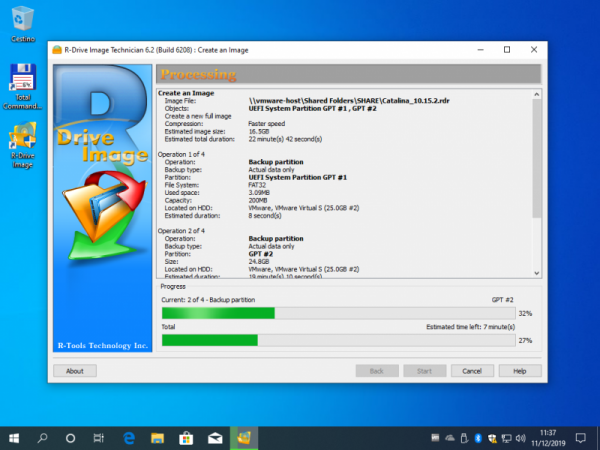Click the taskbar clock showing 11:37
600x450 pixels.
(548, 438)
